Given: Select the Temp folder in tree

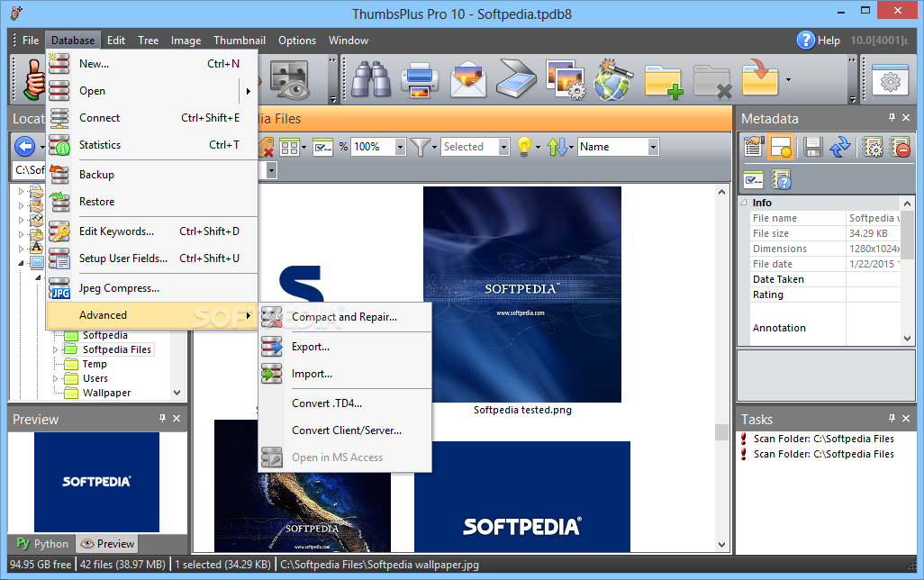Looking at the screenshot, I should coord(95,364).
